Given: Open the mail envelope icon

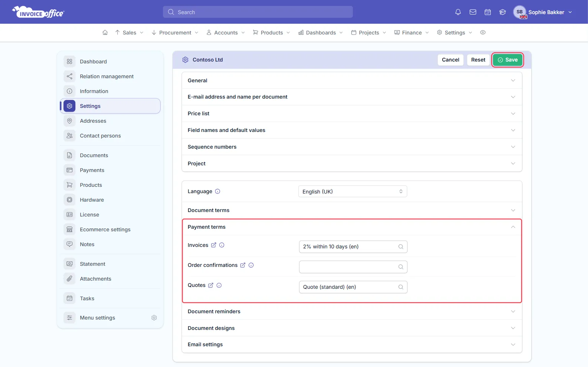Looking at the screenshot, I should click(473, 12).
